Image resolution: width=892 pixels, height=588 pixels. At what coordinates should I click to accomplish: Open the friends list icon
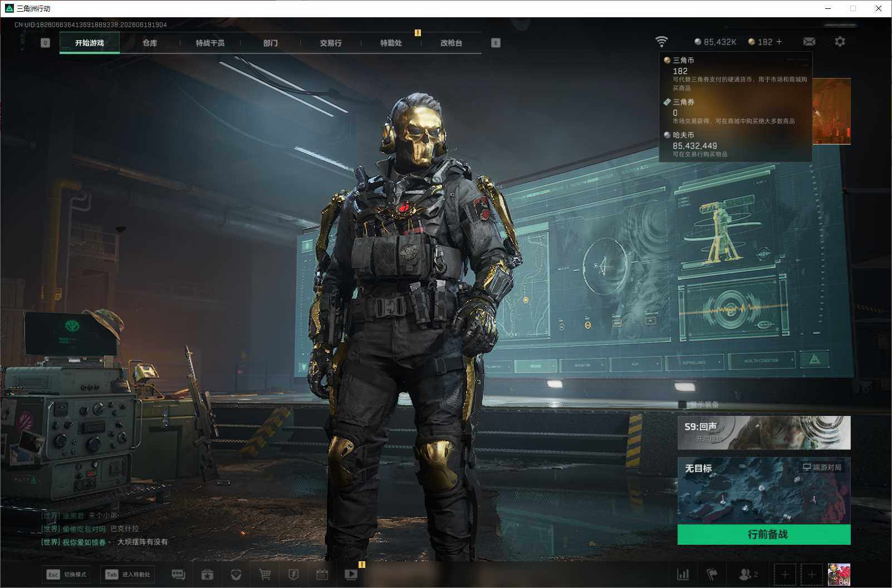point(748,574)
